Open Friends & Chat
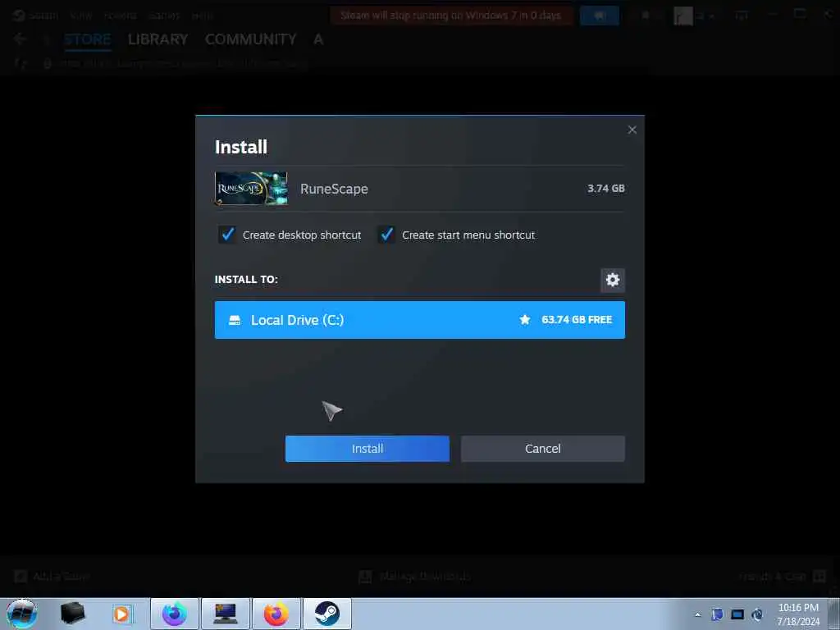This screenshot has height=630, width=840. pos(782,577)
